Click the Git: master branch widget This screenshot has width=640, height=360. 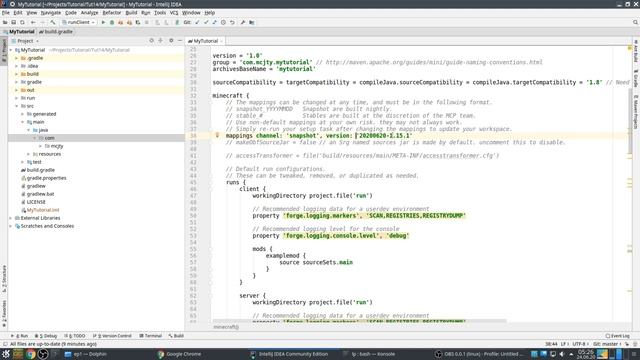tap(607, 344)
